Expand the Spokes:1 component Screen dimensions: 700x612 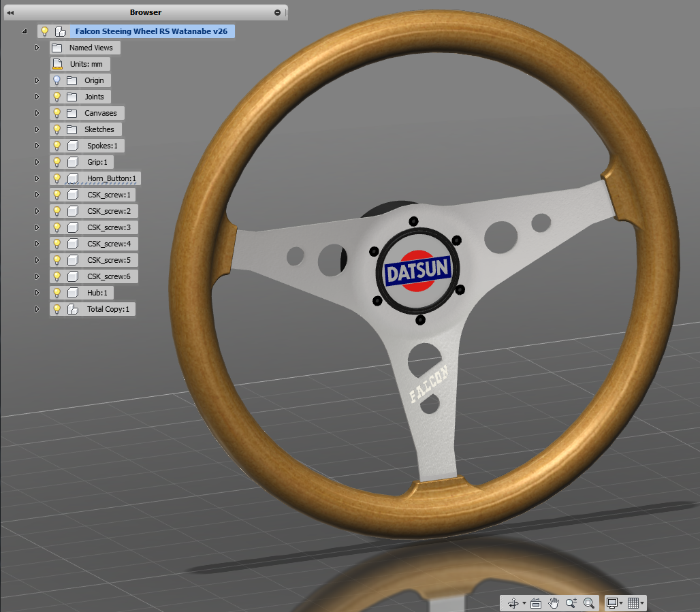click(37, 146)
